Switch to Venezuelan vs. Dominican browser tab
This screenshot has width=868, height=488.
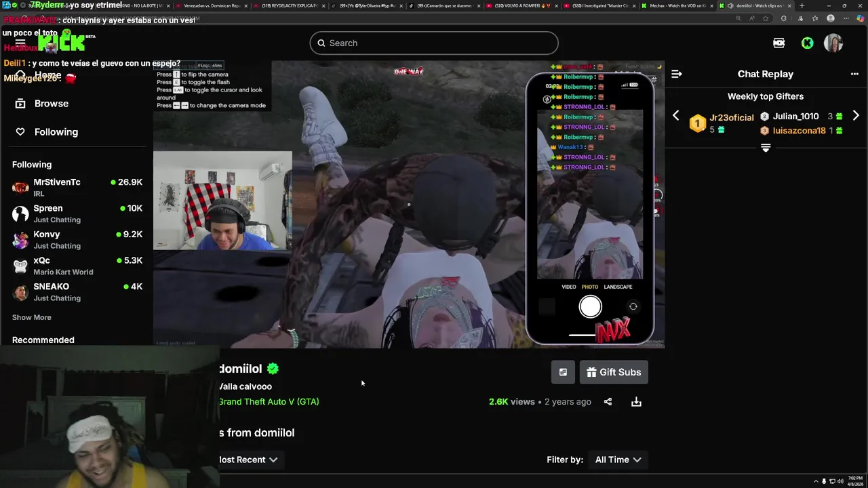click(212, 5)
